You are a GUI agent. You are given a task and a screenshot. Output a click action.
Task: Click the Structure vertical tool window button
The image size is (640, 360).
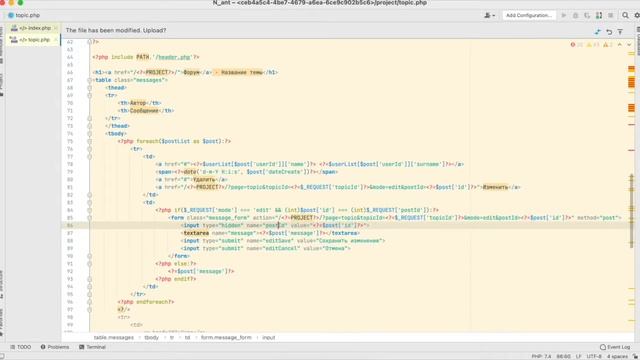pyautogui.click(x=2, y=284)
